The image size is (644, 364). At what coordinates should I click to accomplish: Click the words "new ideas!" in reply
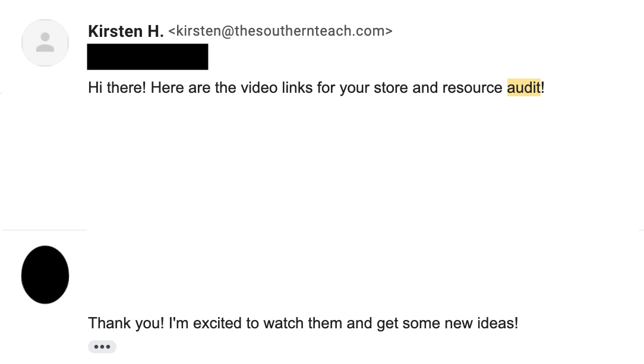point(481,324)
